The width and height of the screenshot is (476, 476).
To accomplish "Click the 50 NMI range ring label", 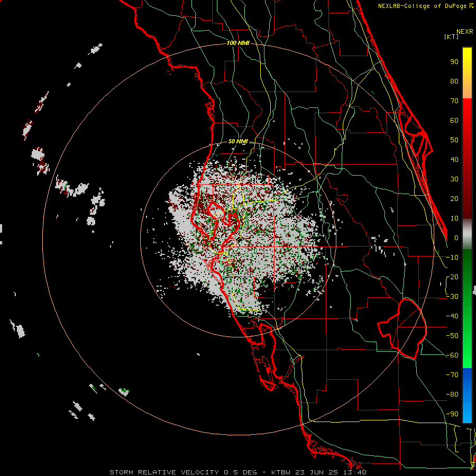I will point(238,141).
